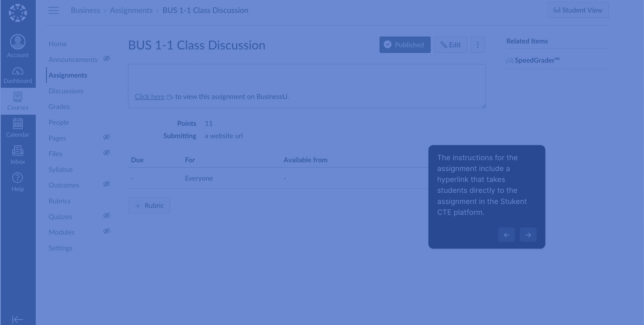Open Settings in the course menu
644x325 pixels.
click(x=60, y=248)
